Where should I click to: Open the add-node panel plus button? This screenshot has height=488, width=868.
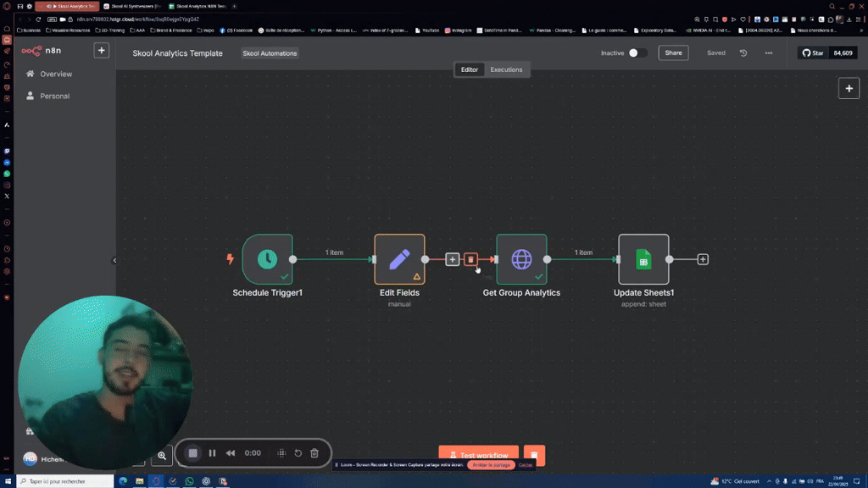tap(849, 88)
